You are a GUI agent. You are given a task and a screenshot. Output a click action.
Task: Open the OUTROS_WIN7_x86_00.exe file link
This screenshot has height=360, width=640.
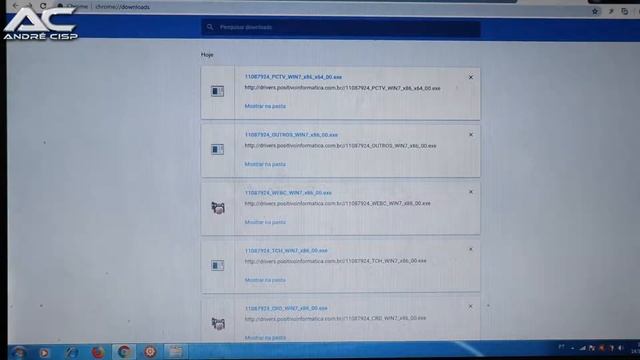point(291,135)
